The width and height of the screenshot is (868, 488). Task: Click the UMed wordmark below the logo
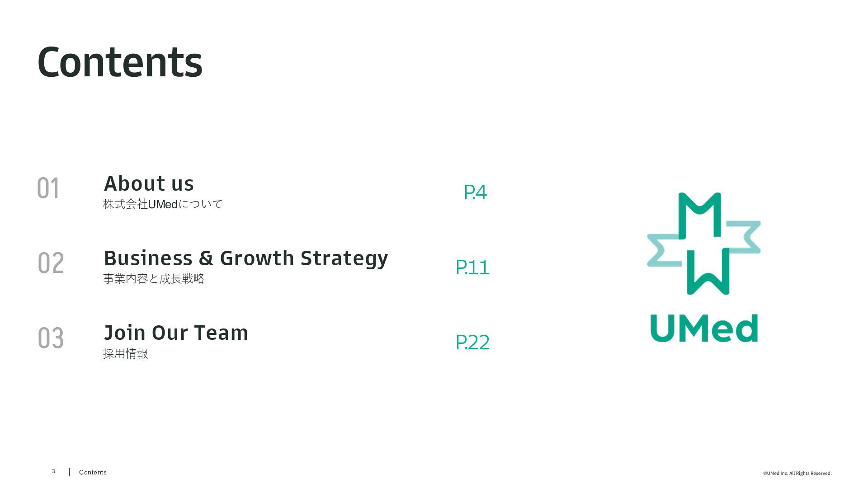coord(704,328)
